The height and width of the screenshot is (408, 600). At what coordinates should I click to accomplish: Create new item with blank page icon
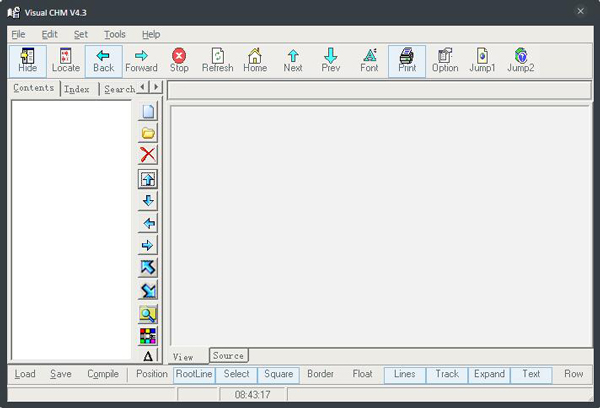pos(148,111)
